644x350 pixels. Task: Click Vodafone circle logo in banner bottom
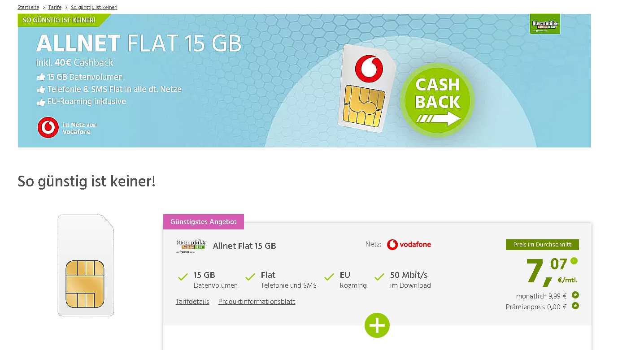(x=48, y=127)
